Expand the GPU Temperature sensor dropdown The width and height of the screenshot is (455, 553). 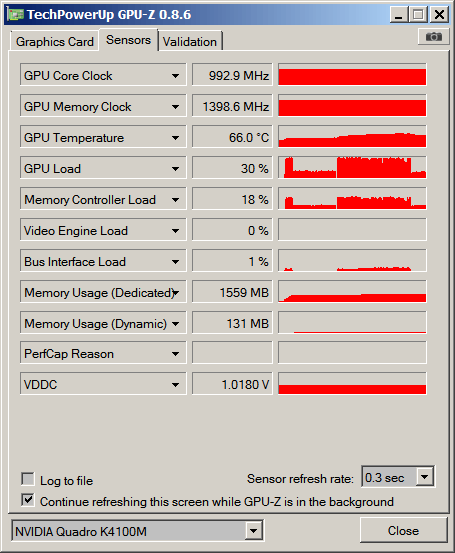click(x=175, y=138)
